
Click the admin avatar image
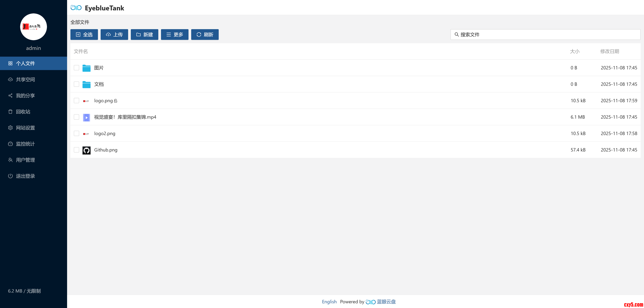33,27
